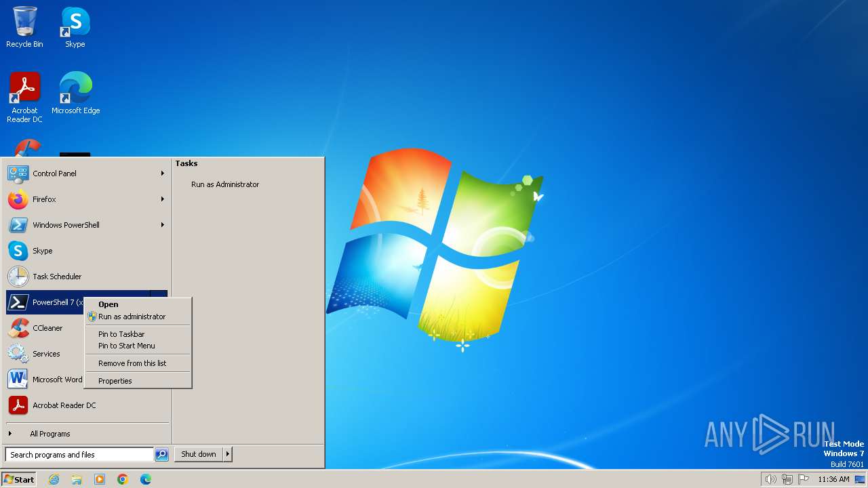Expand Control Panel submenu arrow
The width and height of the screenshot is (868, 488).
pyautogui.click(x=163, y=174)
